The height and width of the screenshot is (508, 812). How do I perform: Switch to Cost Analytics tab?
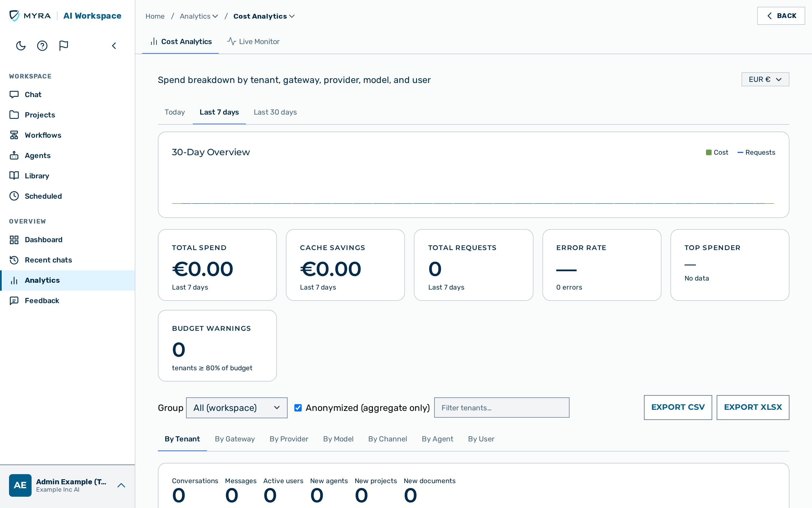pyautogui.click(x=180, y=41)
